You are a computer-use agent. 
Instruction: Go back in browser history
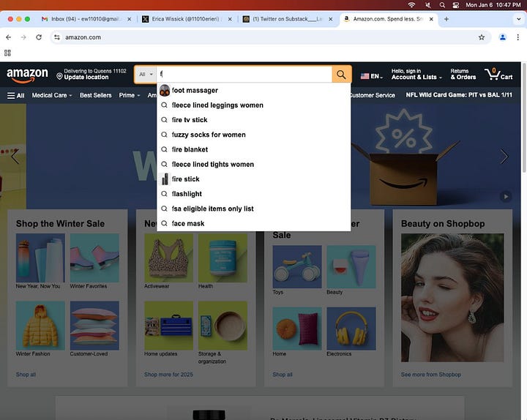[8, 37]
